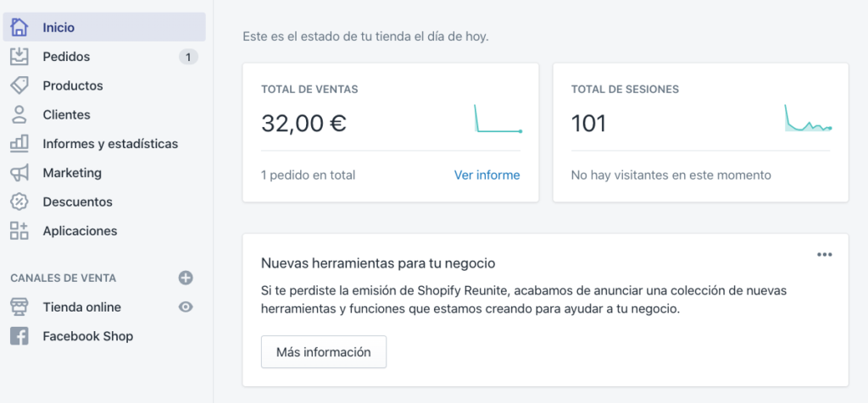Click 'No hay visitantes en este momento'

pyautogui.click(x=671, y=175)
